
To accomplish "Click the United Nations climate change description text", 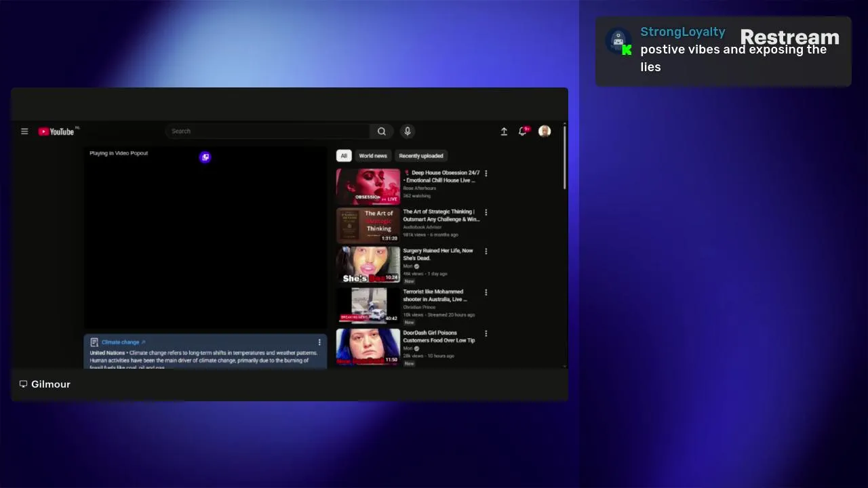I will pos(203,360).
